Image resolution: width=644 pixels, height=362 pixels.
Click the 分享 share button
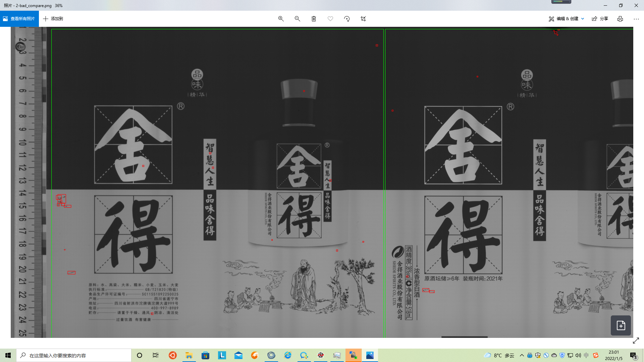(600, 19)
